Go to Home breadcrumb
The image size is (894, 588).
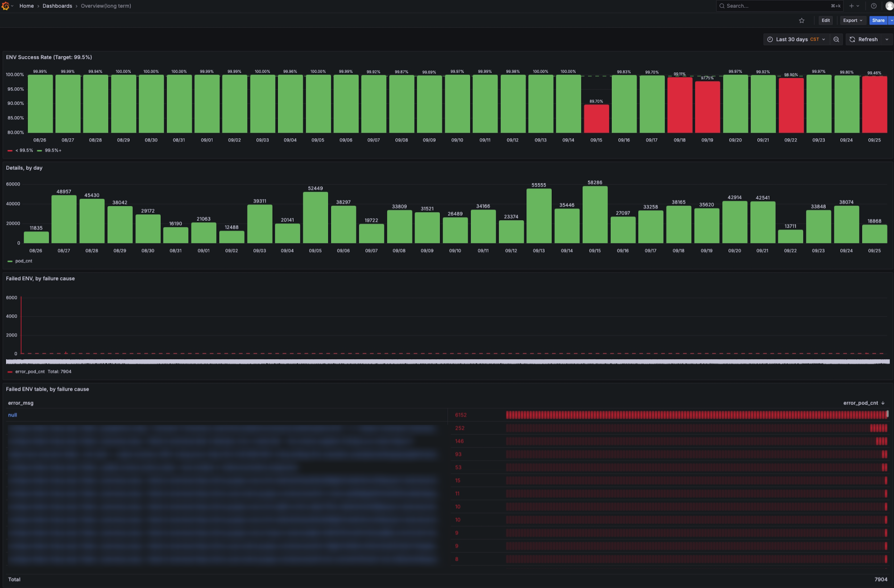(26, 6)
